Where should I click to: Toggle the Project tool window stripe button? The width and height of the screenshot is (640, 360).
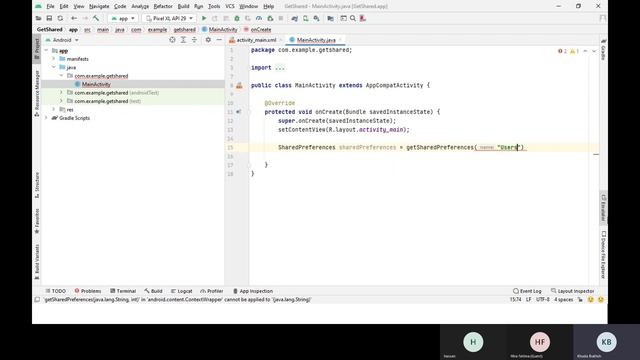pos(37,49)
